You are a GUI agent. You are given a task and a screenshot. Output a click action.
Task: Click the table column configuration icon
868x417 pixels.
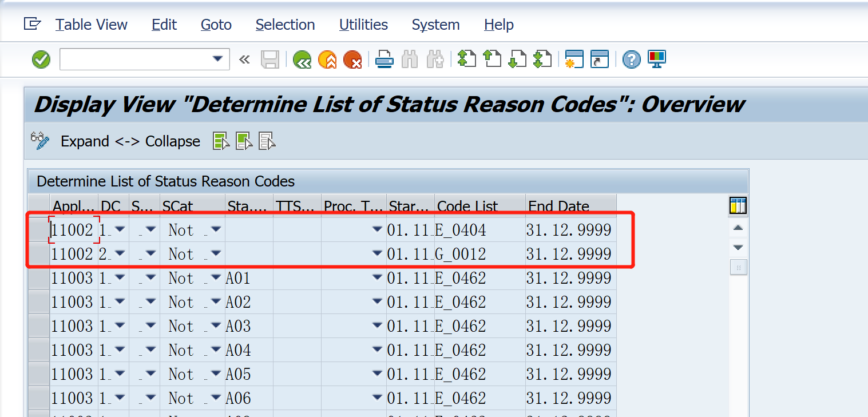[738, 206]
